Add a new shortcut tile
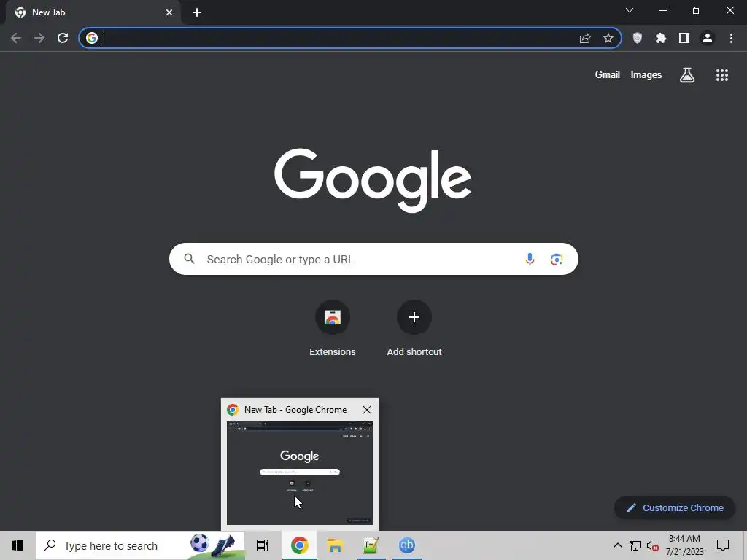This screenshot has width=747, height=560. [x=414, y=329]
